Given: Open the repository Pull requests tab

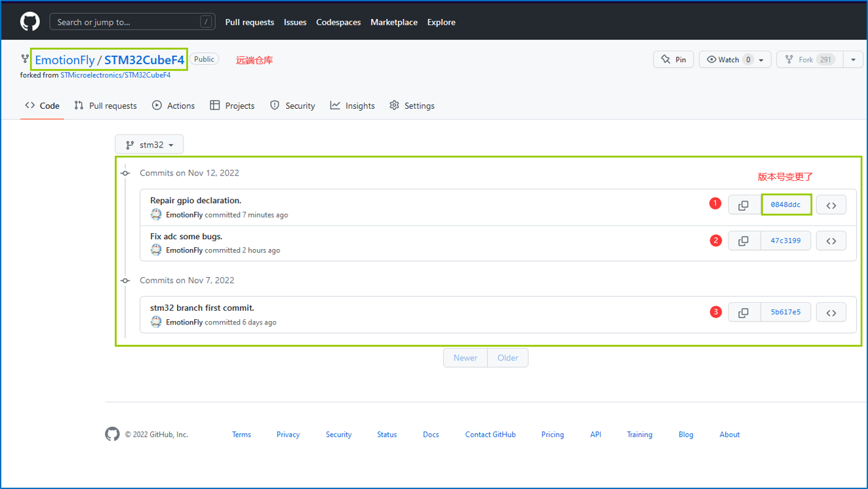Looking at the screenshot, I should [x=106, y=106].
